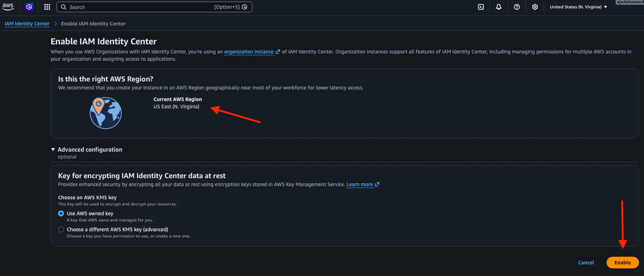Open the services grid menu icon

tap(47, 7)
